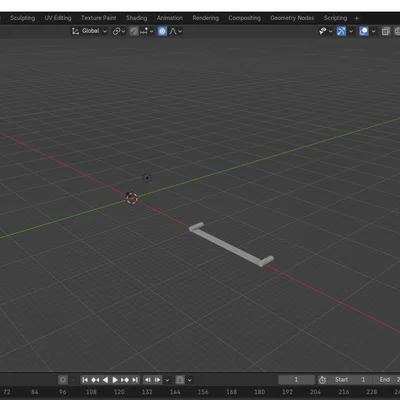The height and width of the screenshot is (400, 400).
Task: Open the snapping options dropdown
Action: click(x=147, y=31)
